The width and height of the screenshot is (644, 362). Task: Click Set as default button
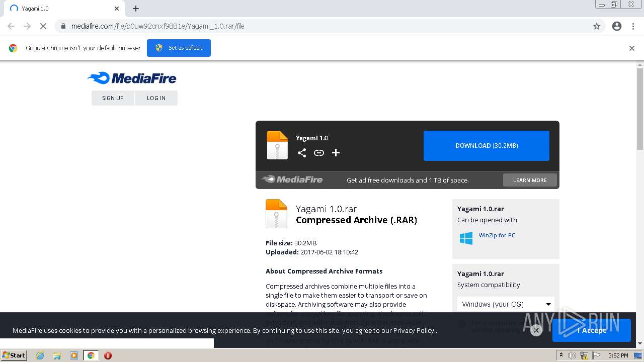pyautogui.click(x=179, y=48)
